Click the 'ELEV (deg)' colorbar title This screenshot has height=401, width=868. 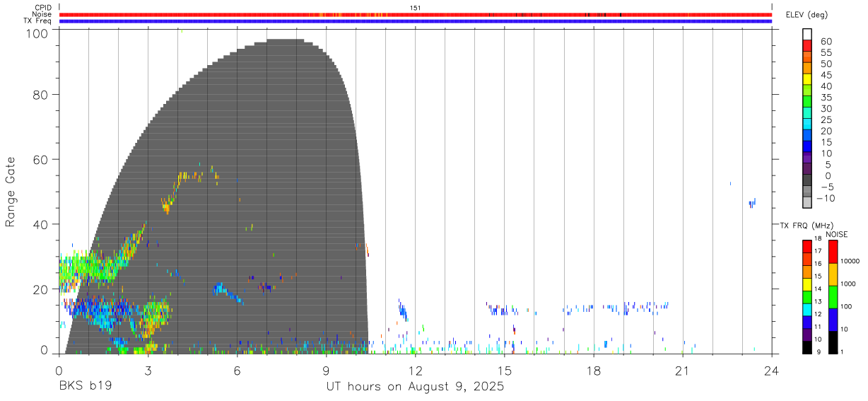pyautogui.click(x=807, y=14)
